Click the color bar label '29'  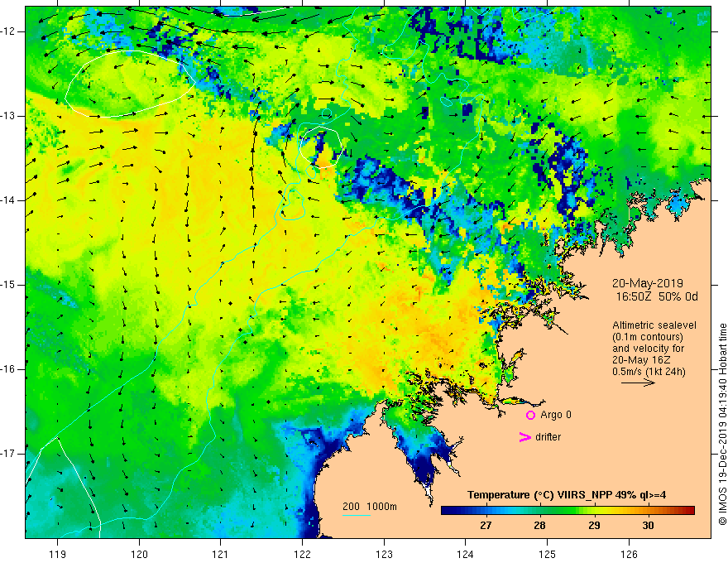[x=594, y=526]
